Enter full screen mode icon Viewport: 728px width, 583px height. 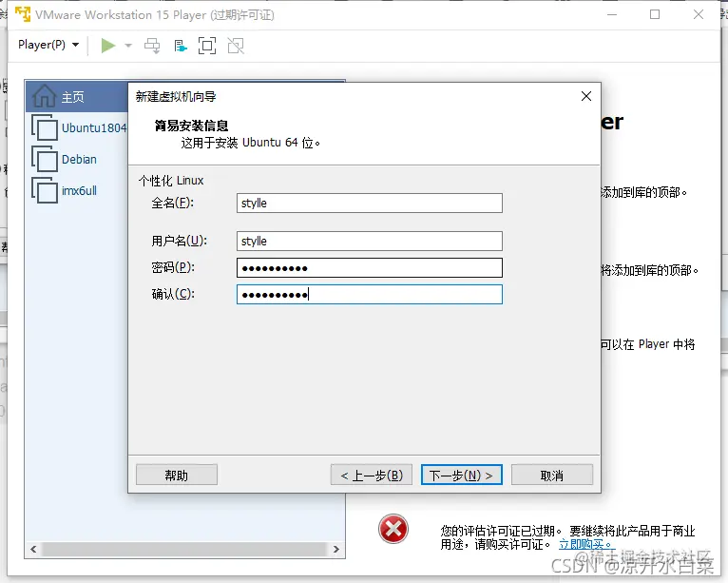(207, 46)
